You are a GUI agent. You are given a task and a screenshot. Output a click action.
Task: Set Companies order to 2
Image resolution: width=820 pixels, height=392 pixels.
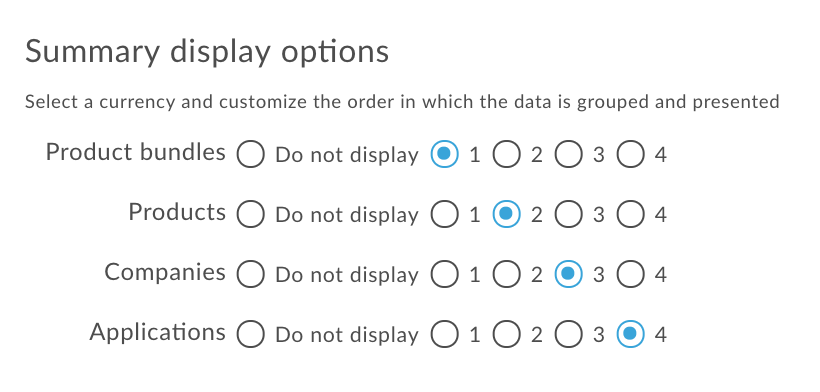[x=507, y=274]
